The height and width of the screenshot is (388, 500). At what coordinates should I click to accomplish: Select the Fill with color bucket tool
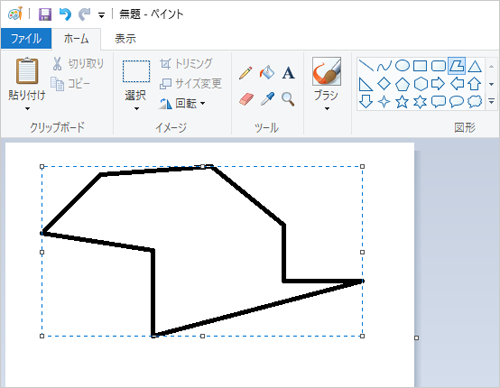(267, 72)
